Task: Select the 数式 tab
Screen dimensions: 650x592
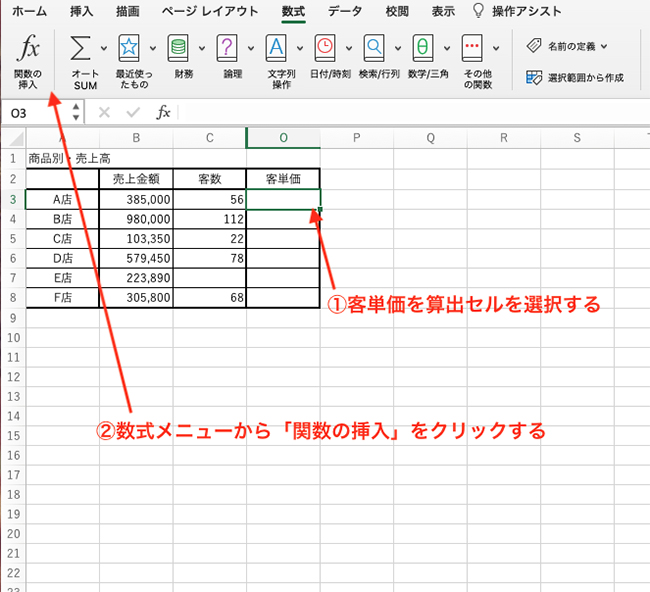Action: click(x=293, y=11)
